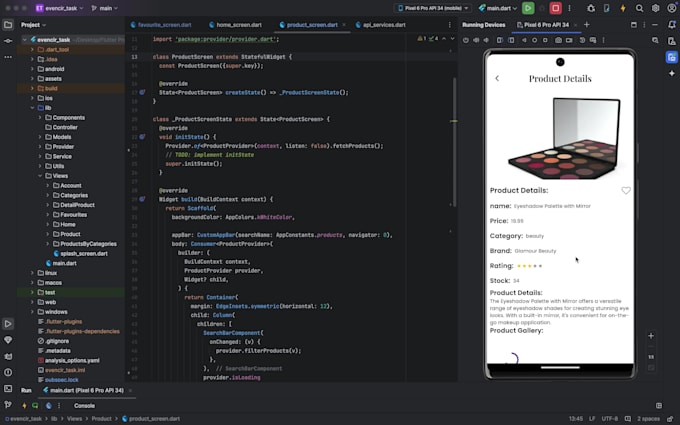
Task: Open the device selector Pixel 6 Pro API 34 dropdown
Action: [433, 8]
